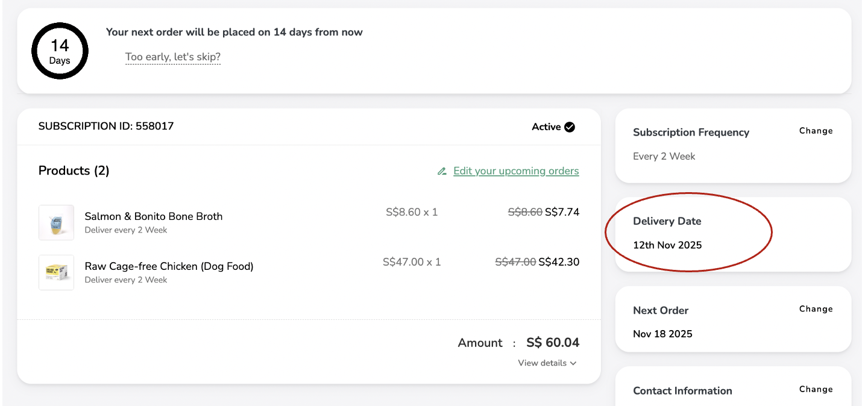Open Salmon & Bonito Bone Broth product thumbnail

57,223
